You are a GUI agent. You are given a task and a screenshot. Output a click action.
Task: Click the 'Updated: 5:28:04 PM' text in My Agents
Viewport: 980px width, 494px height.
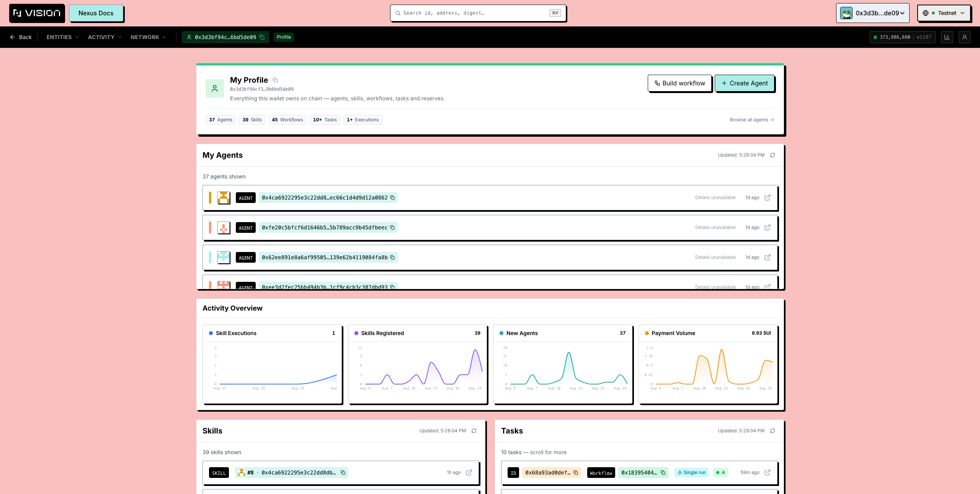(x=741, y=155)
